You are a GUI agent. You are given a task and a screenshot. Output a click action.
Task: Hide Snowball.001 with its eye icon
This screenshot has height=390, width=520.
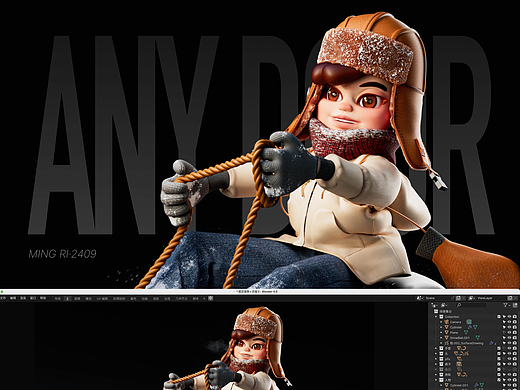pyautogui.click(x=509, y=337)
